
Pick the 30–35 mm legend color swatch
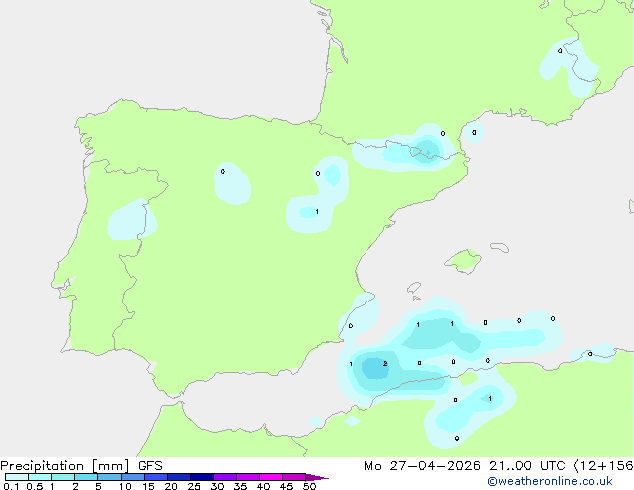pos(225,477)
